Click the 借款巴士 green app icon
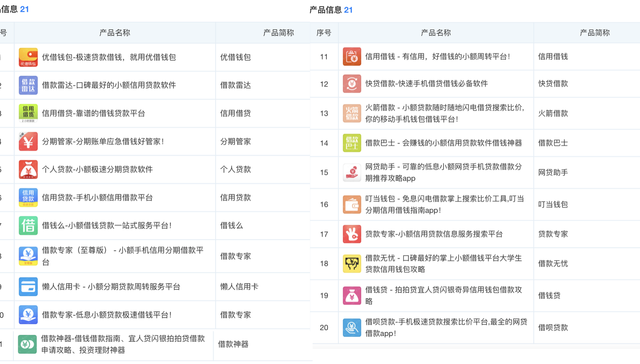640x364 pixels. [352, 143]
